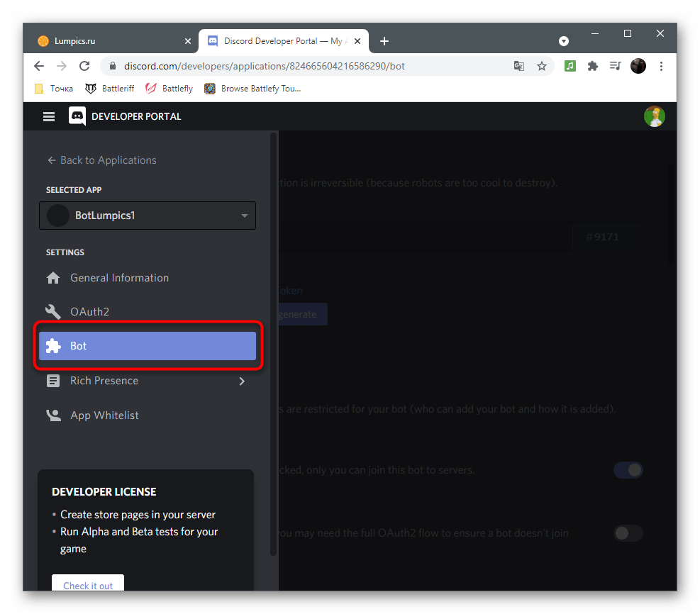Select the Bot puzzle piece icon
This screenshot has height=614, width=700.
52,346
